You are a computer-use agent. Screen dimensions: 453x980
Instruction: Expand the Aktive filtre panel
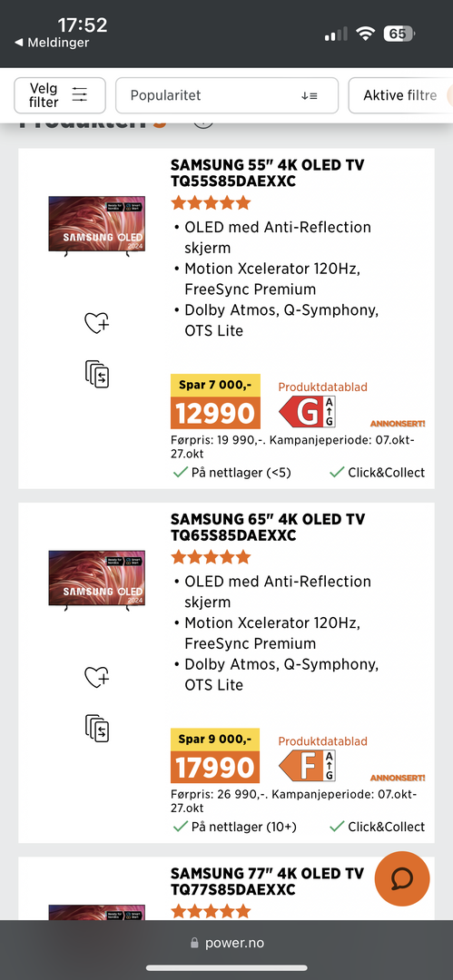(400, 95)
